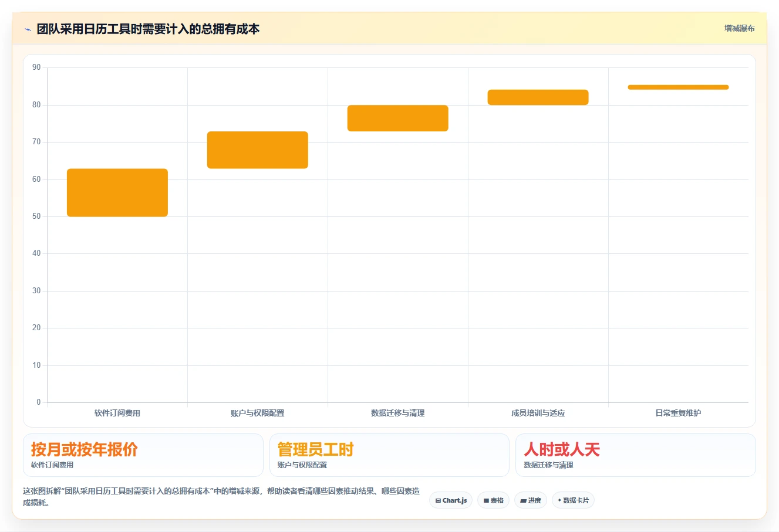Click the lightning icon beside the title
779x532 pixels.
28,29
